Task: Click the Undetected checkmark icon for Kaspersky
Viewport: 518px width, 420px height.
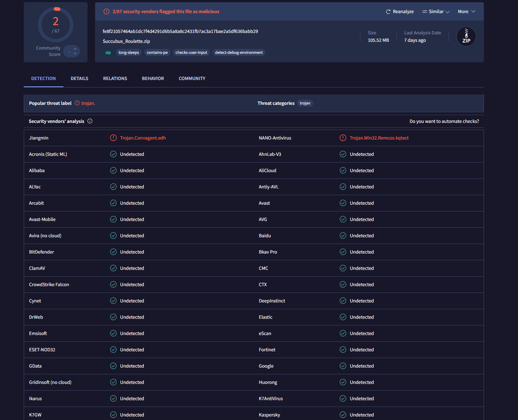Action: click(x=343, y=415)
